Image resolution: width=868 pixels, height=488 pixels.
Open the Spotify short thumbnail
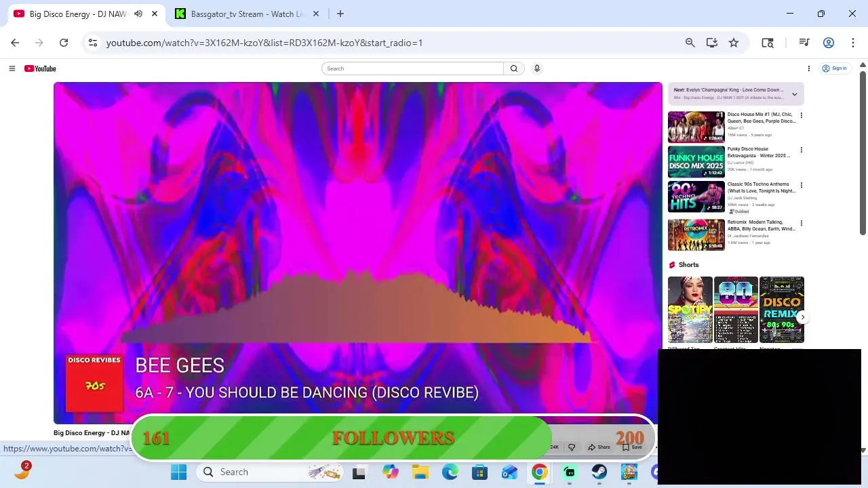point(690,310)
